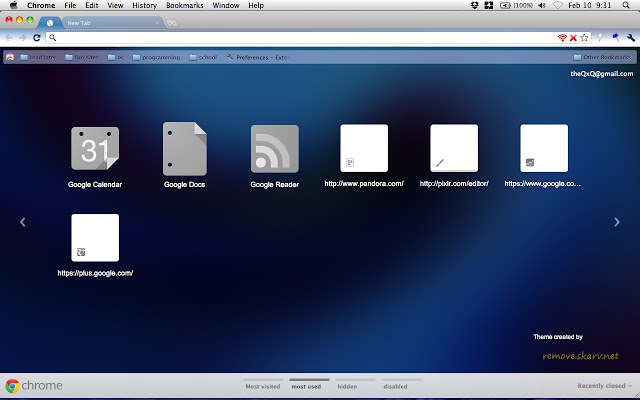This screenshot has width=640, height=400.
Task: Open the wrench settings menu
Action: coord(631,38)
